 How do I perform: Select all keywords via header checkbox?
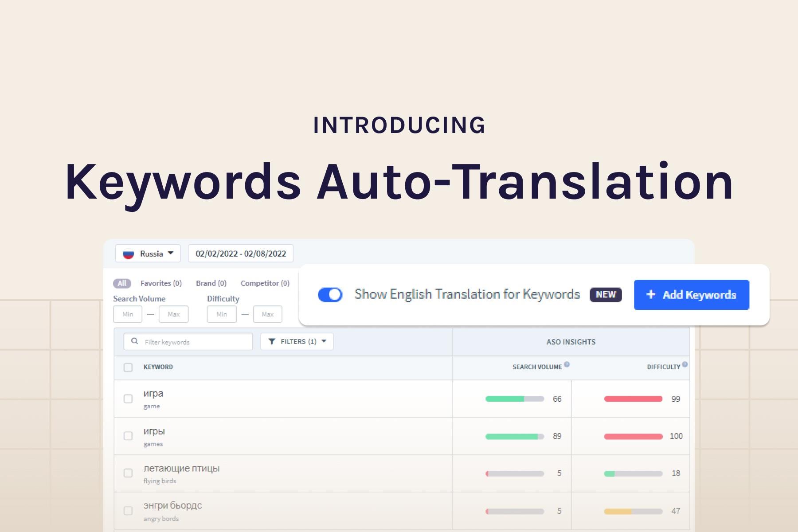coord(129,367)
